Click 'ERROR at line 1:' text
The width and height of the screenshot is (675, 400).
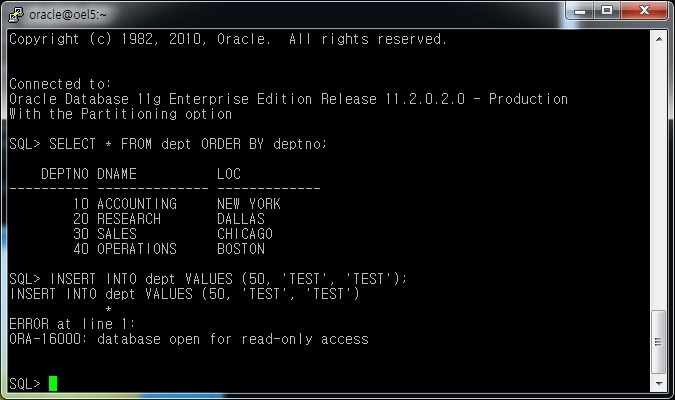(x=72, y=324)
